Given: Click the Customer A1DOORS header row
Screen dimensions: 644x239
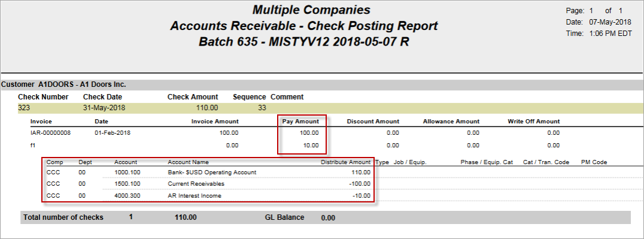Looking at the screenshot, I should pyautogui.click(x=321, y=84).
